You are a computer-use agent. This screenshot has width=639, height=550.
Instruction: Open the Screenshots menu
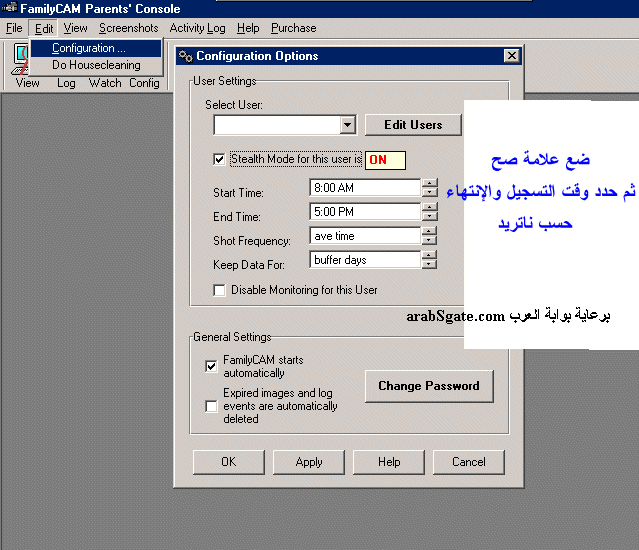tap(128, 28)
